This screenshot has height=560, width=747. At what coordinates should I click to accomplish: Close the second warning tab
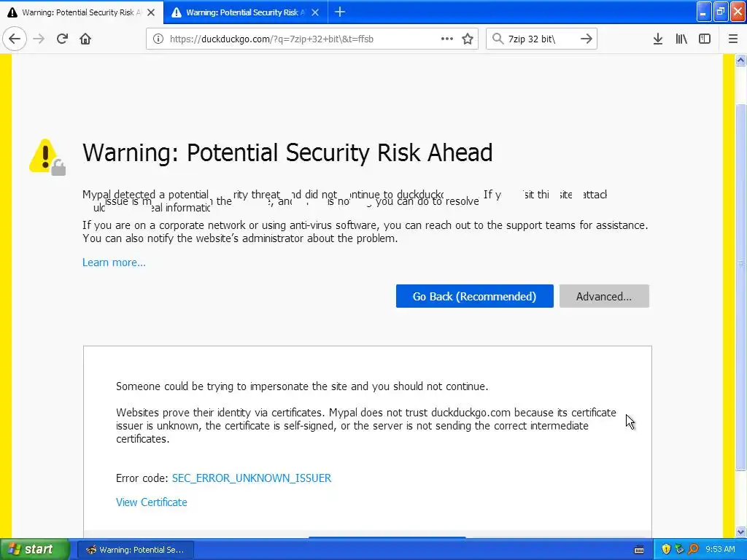[315, 12]
